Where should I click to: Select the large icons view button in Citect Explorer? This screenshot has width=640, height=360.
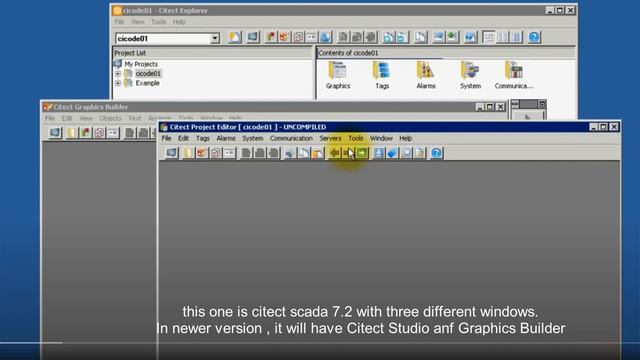(489, 38)
